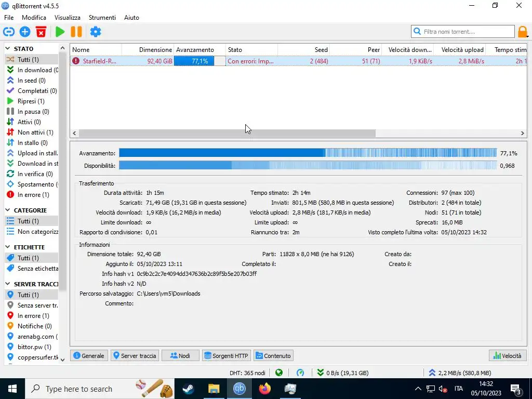This screenshot has height=399, width=532.
Task: Click the Starfield torrent progress bar 77,1%
Action: tap(200, 61)
